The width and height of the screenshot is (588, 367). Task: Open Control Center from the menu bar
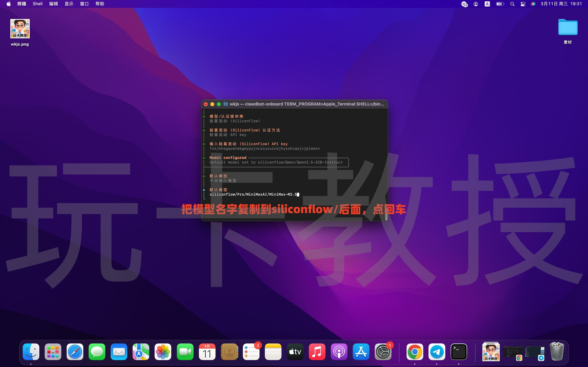click(523, 4)
